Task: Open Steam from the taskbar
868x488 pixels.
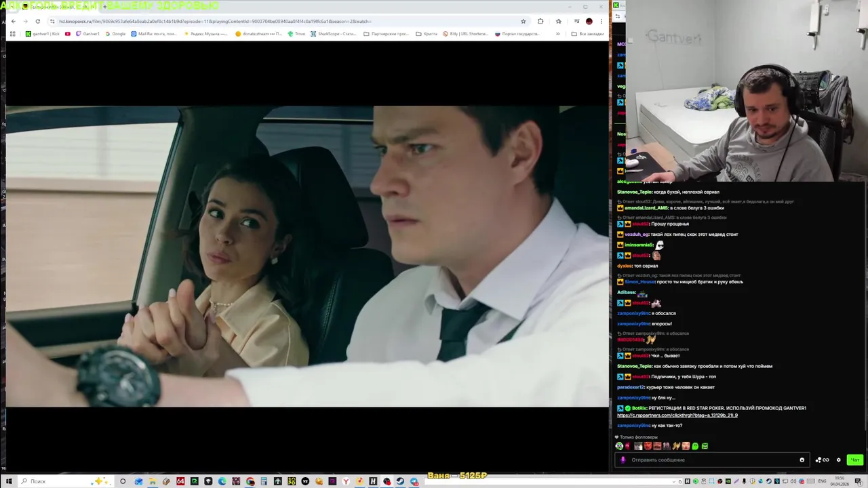Action: click(x=400, y=481)
